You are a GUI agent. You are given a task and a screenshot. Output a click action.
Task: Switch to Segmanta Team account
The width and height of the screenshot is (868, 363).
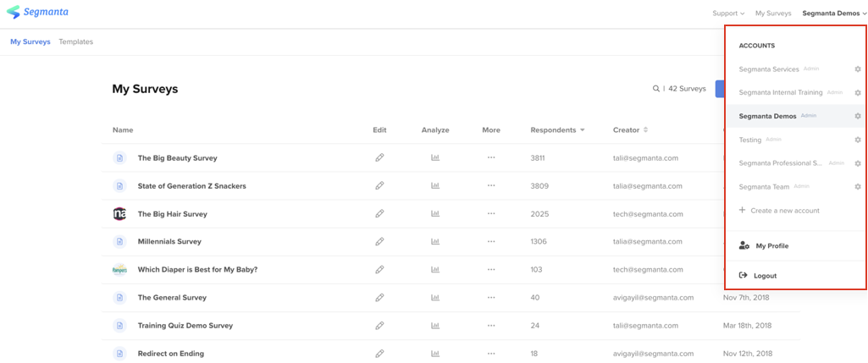[x=764, y=187]
